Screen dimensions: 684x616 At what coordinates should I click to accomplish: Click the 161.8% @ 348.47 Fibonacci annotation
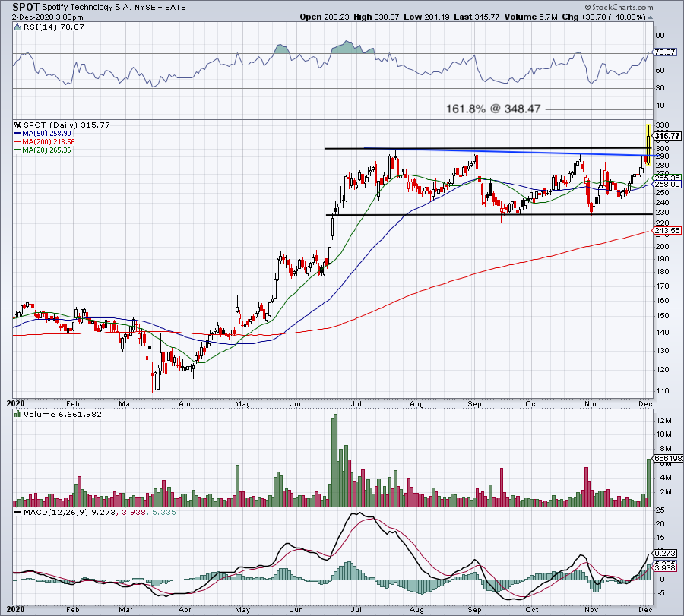(x=493, y=109)
